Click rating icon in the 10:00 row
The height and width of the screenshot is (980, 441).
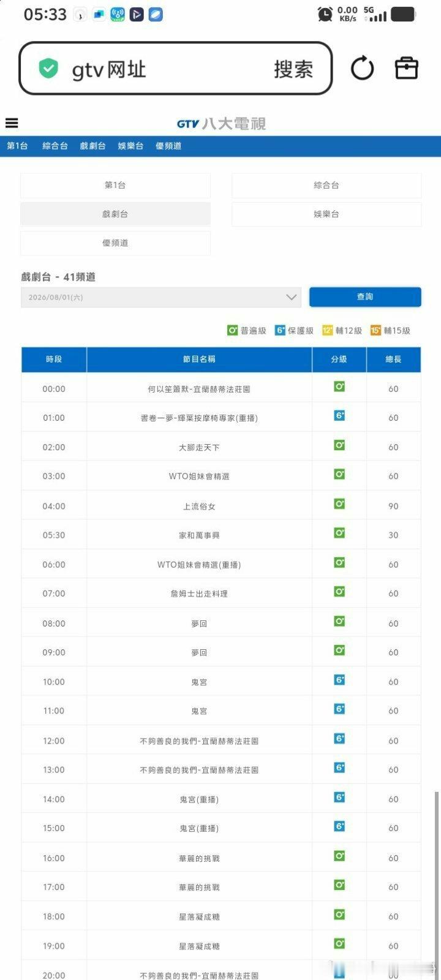(x=339, y=679)
